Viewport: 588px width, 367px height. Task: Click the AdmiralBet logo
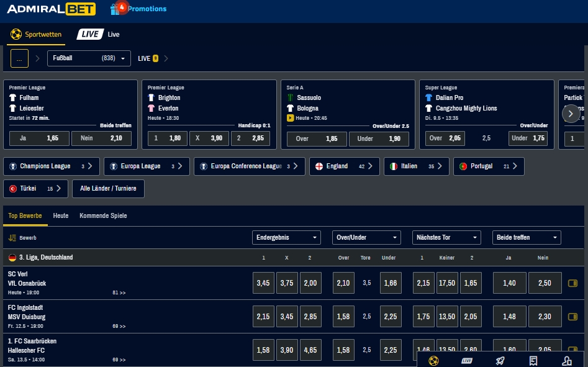[51, 9]
